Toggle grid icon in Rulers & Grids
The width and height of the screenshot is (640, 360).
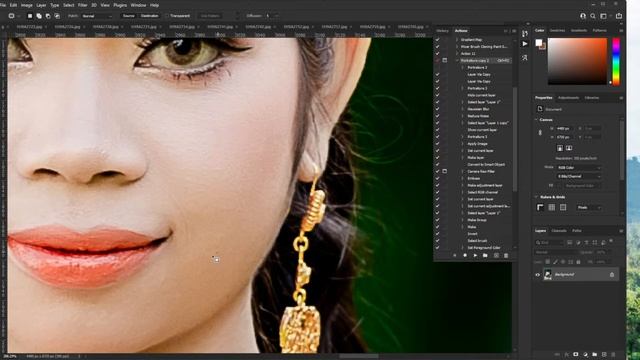(551, 208)
